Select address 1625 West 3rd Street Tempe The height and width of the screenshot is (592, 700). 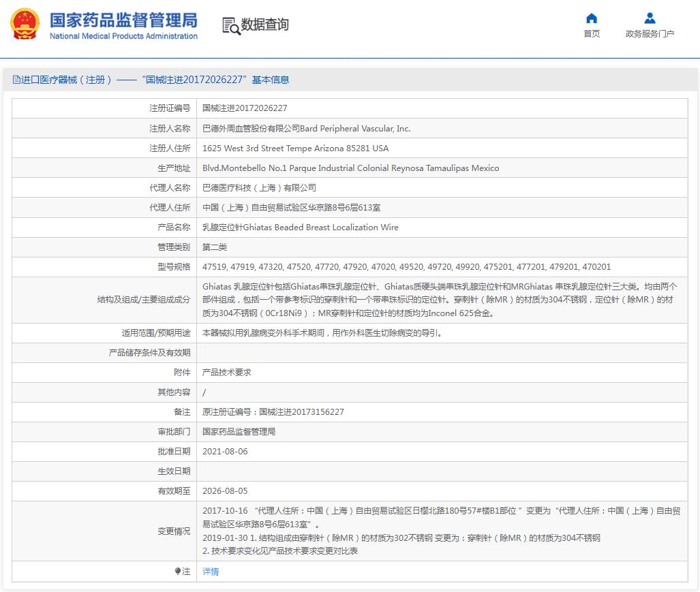point(295,148)
